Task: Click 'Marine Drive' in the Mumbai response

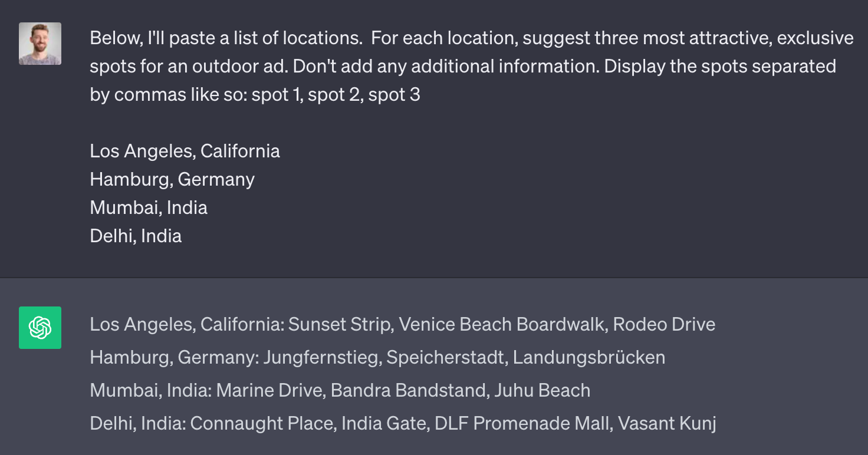Action: click(270, 391)
